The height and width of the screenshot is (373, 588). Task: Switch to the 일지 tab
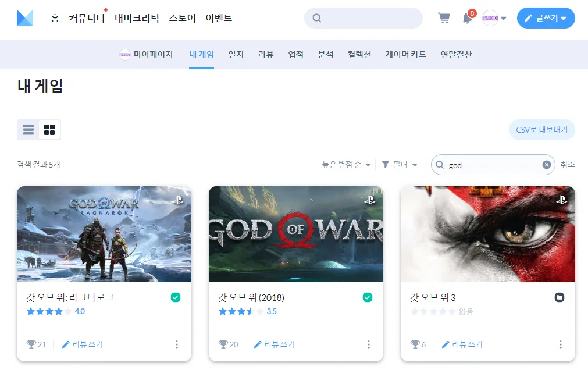click(236, 55)
